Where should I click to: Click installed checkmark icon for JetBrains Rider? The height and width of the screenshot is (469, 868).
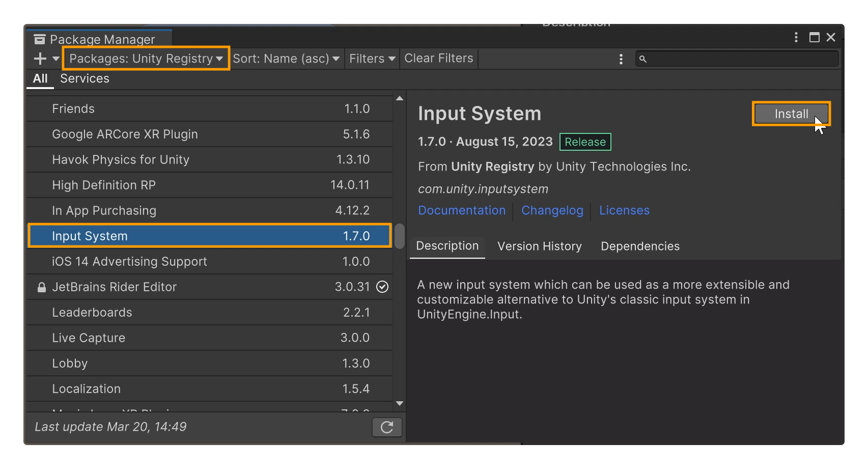(x=382, y=287)
